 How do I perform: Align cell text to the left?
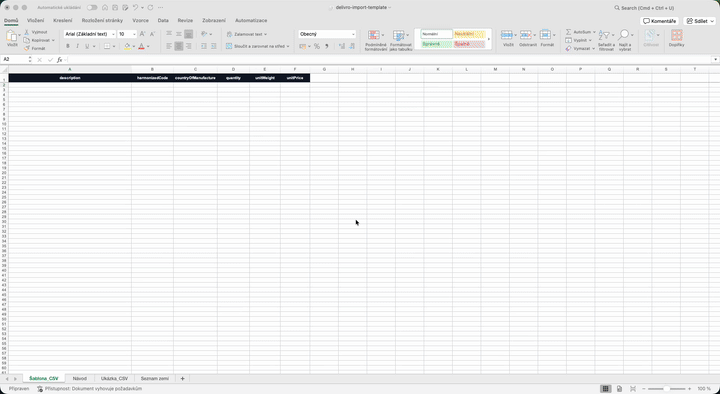(x=169, y=46)
